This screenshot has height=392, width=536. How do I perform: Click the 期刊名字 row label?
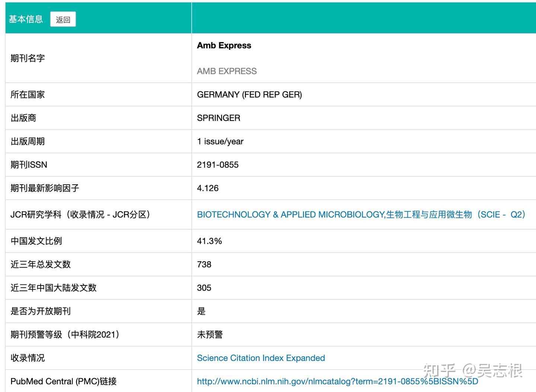(27, 58)
